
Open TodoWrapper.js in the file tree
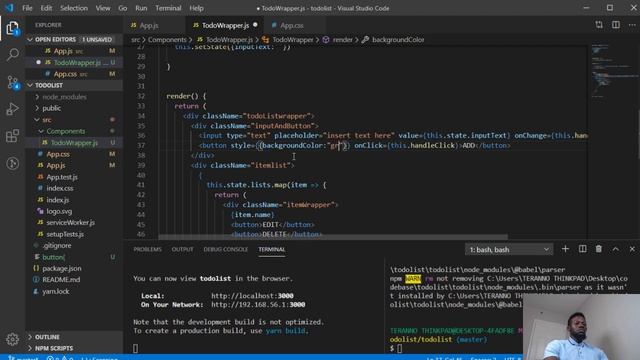click(x=74, y=142)
